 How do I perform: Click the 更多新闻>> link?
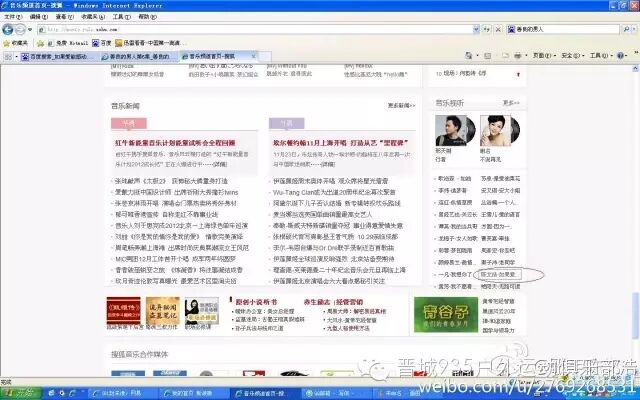point(401,106)
